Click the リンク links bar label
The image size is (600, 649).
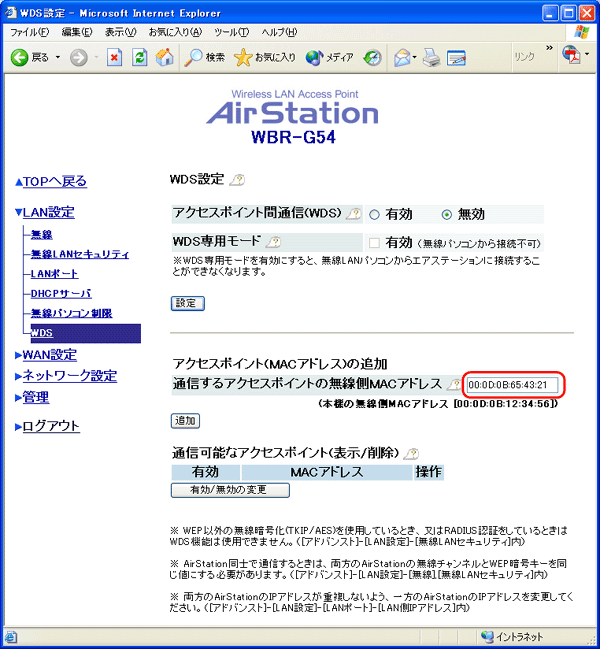524,57
